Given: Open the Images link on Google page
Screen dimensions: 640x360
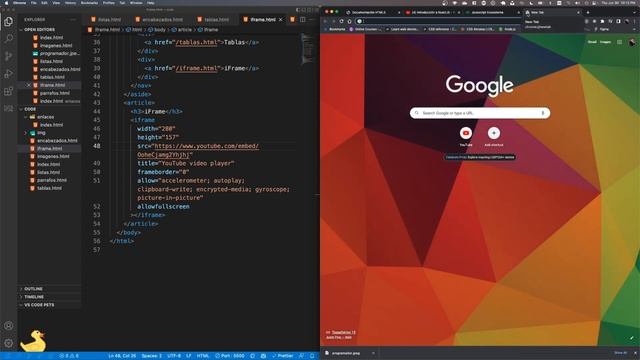Looking at the screenshot, I should [605, 42].
